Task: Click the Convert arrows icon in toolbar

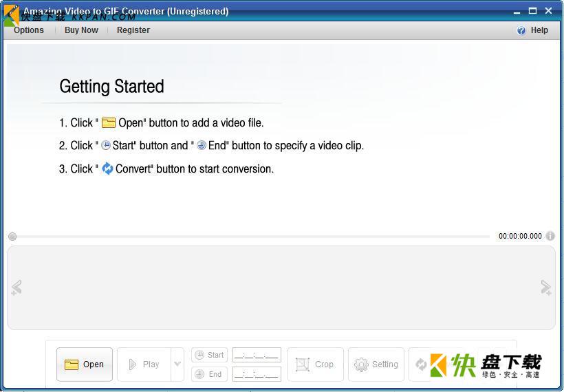Action: click(420, 364)
